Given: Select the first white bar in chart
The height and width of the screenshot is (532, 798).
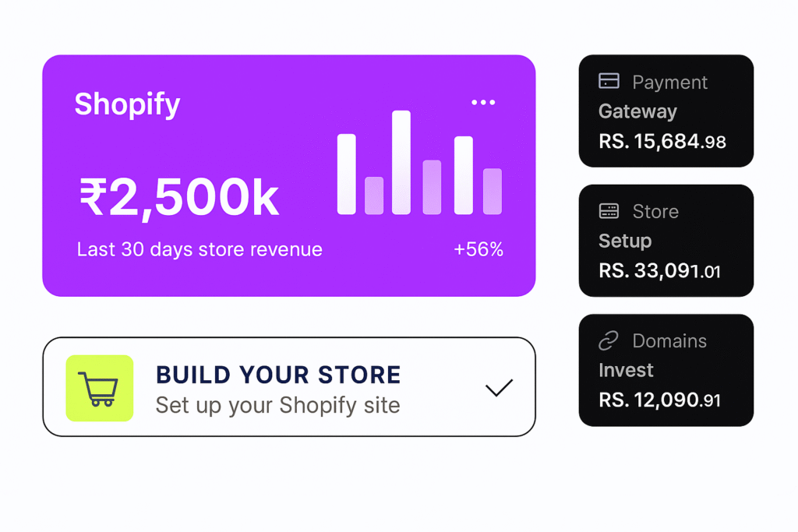Looking at the screenshot, I should [x=347, y=174].
